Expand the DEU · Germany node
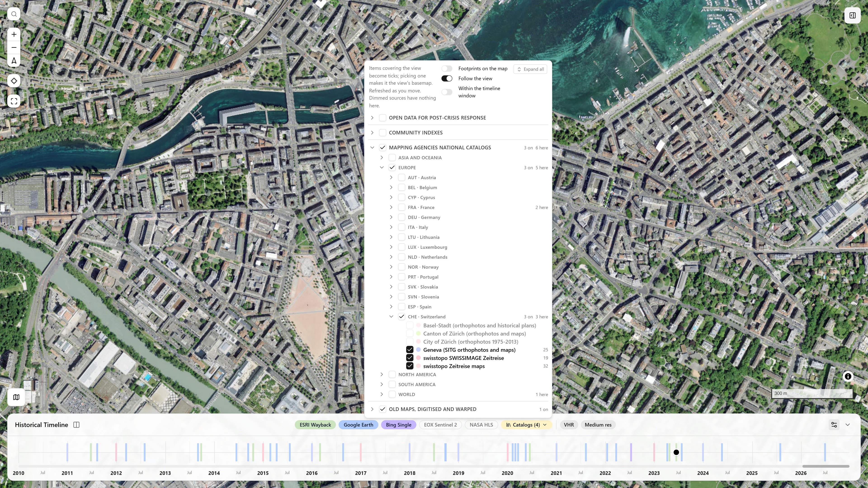 [x=391, y=217]
